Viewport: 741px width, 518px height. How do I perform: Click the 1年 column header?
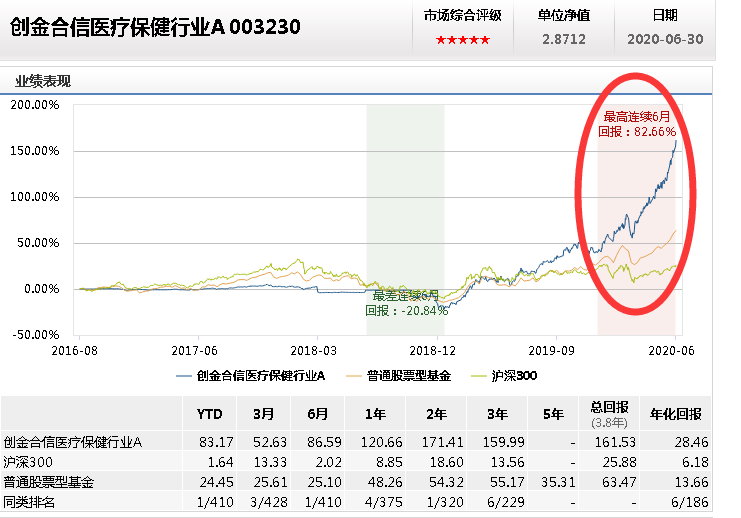[375, 414]
